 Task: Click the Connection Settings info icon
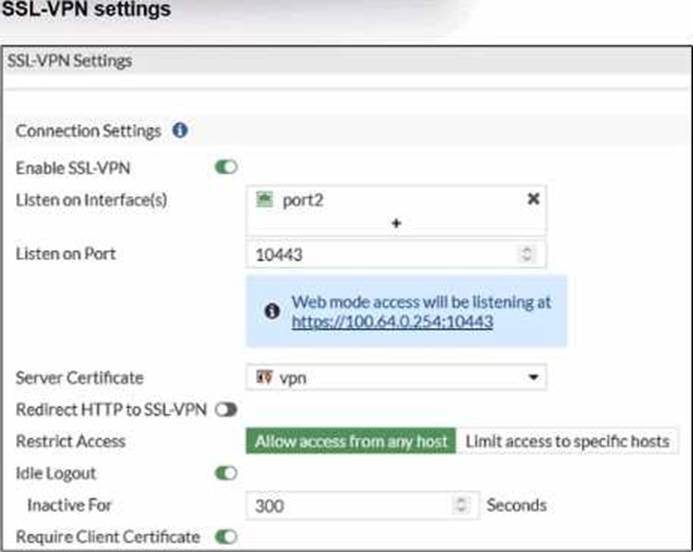pos(180,131)
